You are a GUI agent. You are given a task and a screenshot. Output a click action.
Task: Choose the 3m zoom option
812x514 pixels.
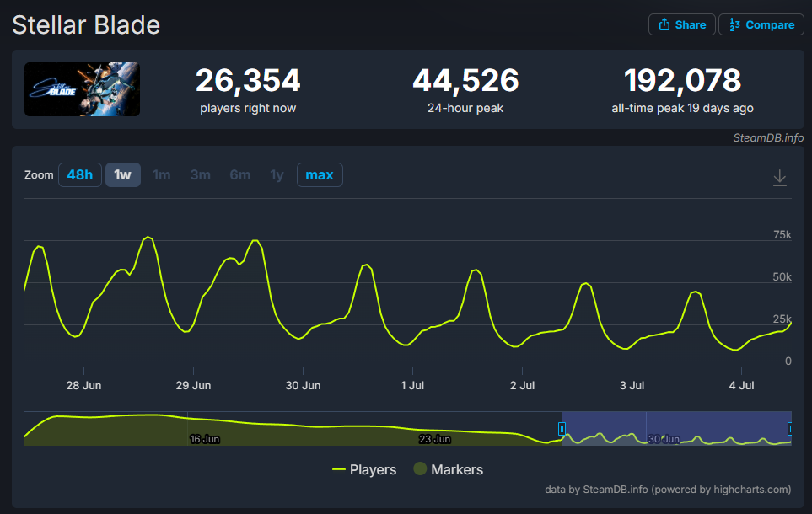[x=201, y=175]
